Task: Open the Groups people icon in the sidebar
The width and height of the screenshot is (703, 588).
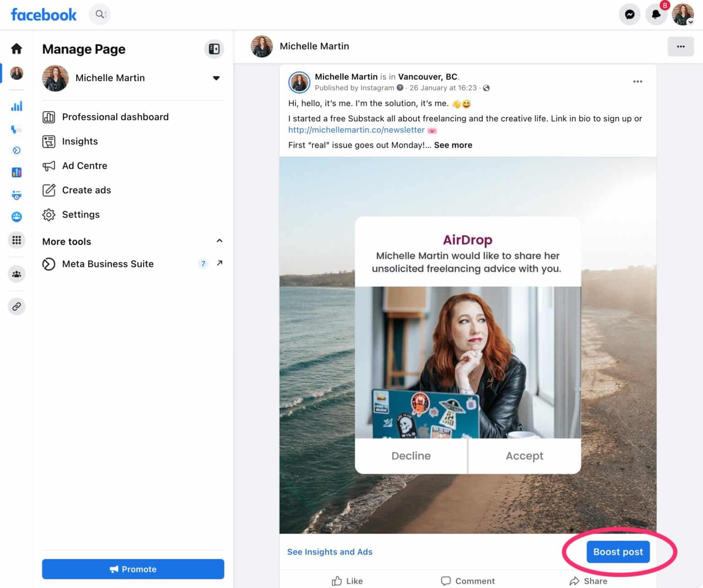Action: (16, 274)
